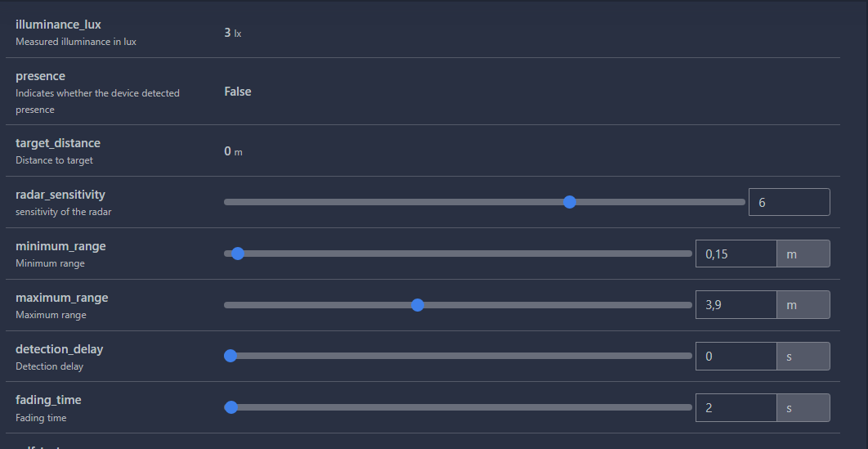This screenshot has height=449, width=868.
Task: Click the radar_sensitivity heading
Action: (x=60, y=195)
